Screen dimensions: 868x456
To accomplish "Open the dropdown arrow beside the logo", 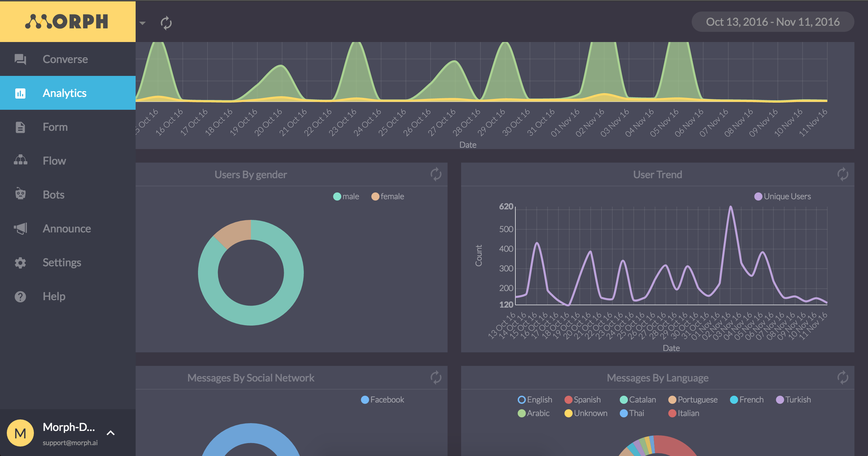I will [142, 23].
